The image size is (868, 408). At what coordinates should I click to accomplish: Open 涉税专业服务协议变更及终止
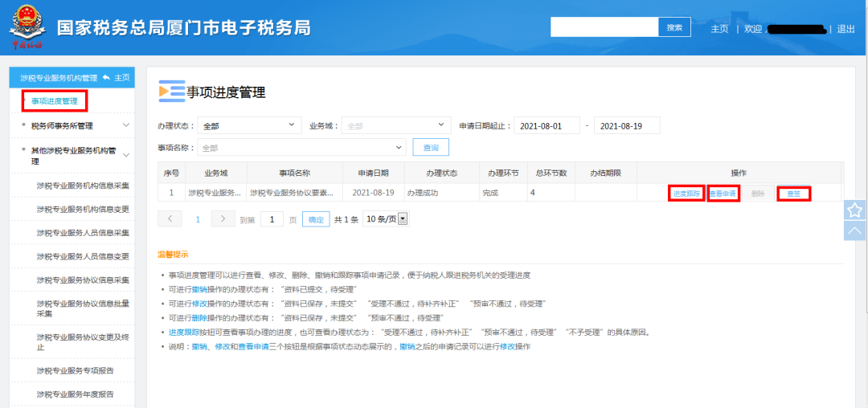(83, 342)
